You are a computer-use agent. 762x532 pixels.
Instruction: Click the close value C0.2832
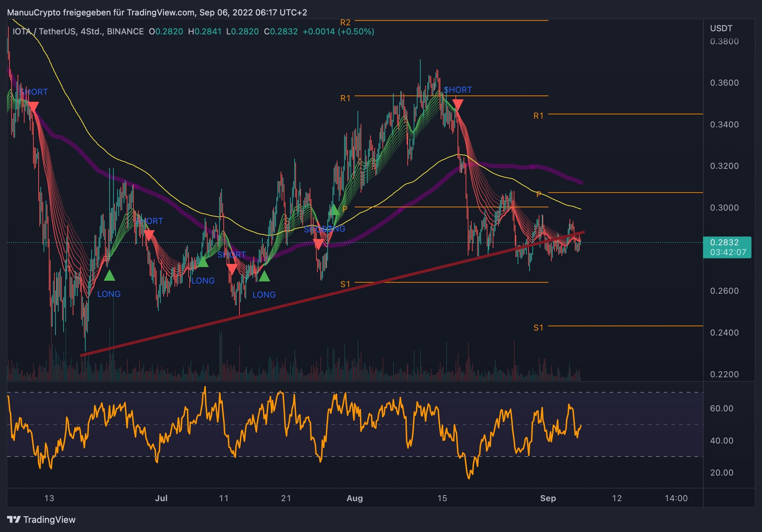(281, 32)
